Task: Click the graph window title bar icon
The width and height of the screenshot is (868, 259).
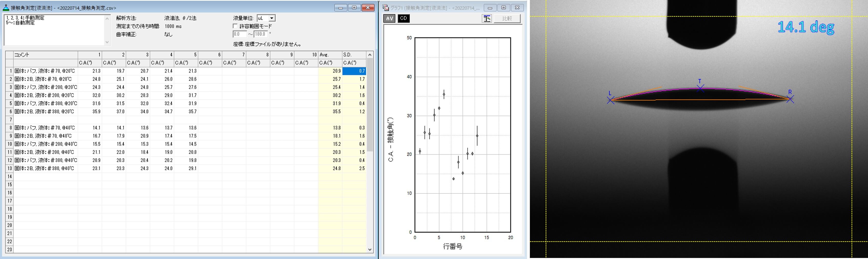Action: (x=386, y=8)
